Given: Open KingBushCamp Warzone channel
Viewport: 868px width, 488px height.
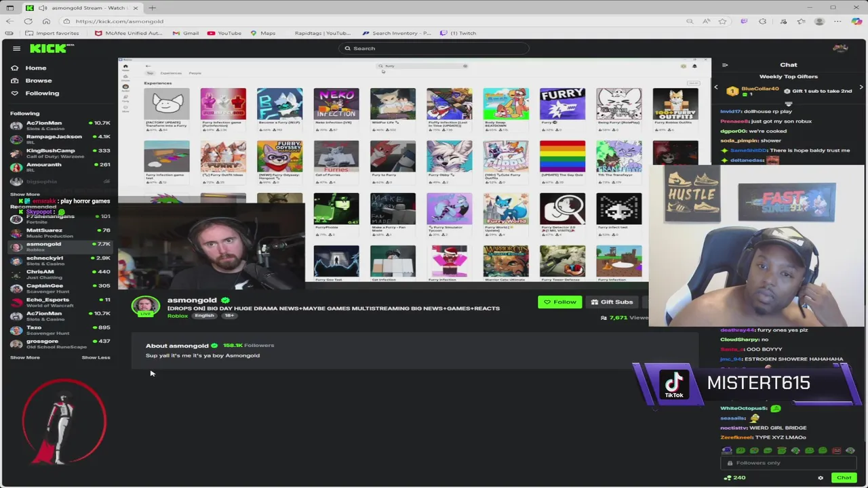Looking at the screenshot, I should [60, 153].
